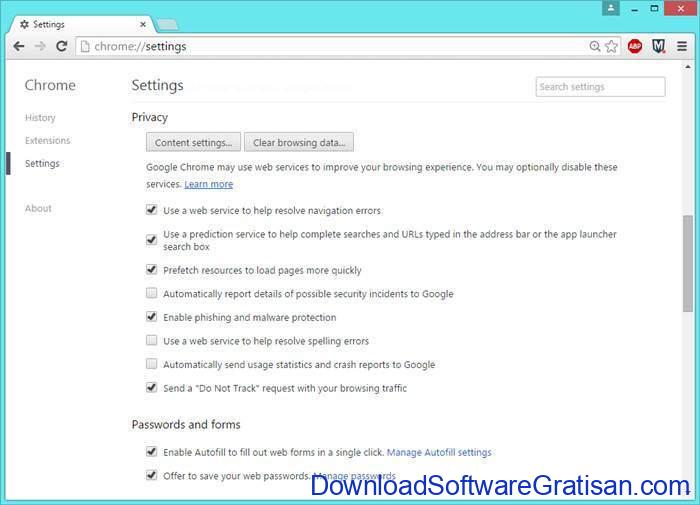This screenshot has width=700, height=505.
Task: Uncheck resolve navigation errors web service
Action: [x=152, y=209]
